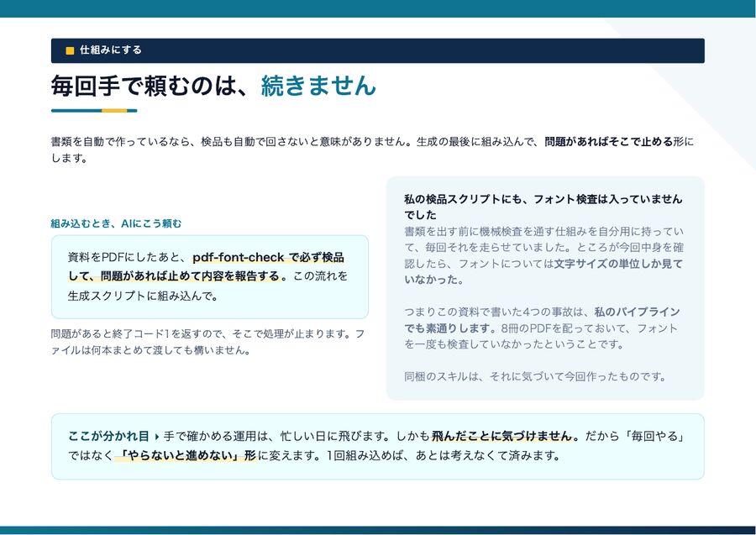Click the label ここが分かれ目

pyautogui.click(x=109, y=437)
